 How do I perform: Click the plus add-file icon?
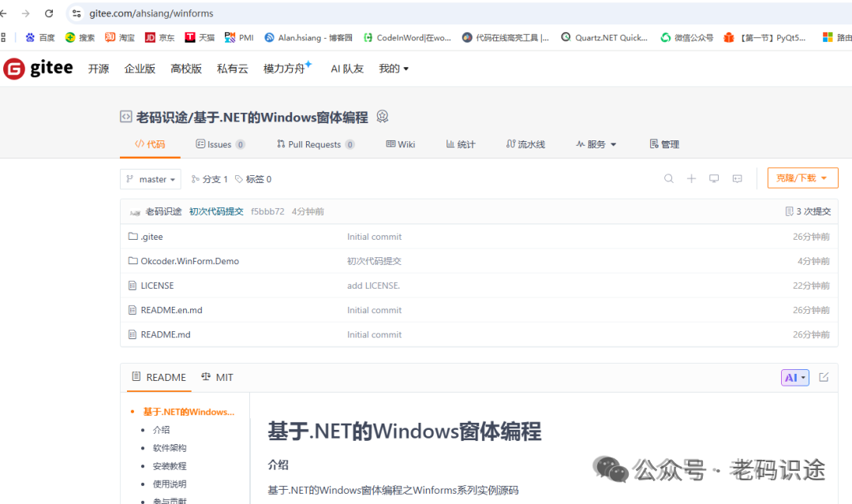point(691,179)
